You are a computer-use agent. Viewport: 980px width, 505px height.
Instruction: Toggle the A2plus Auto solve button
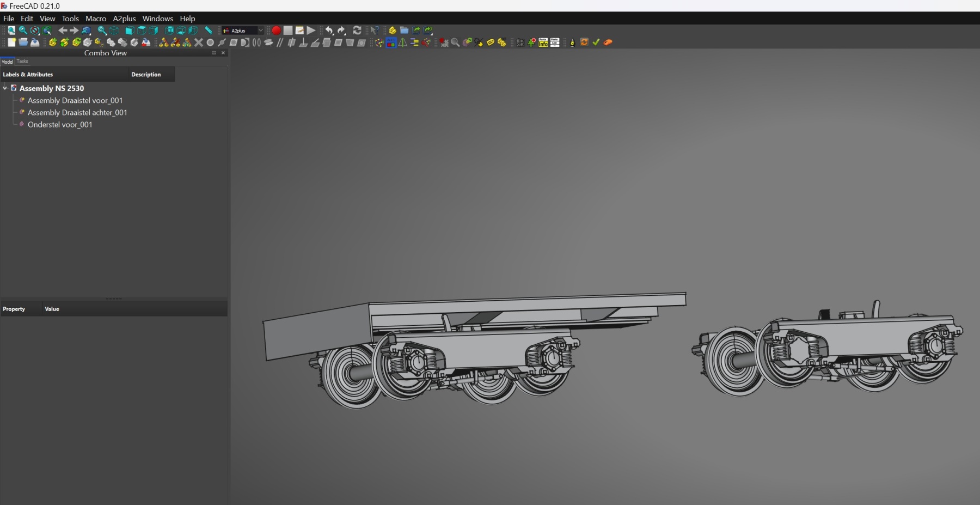(391, 42)
